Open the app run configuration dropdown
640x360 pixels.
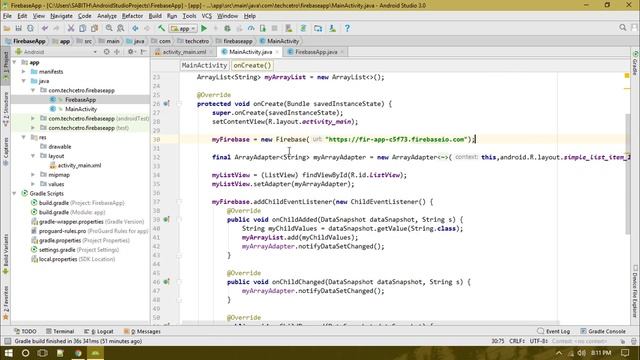183,29
